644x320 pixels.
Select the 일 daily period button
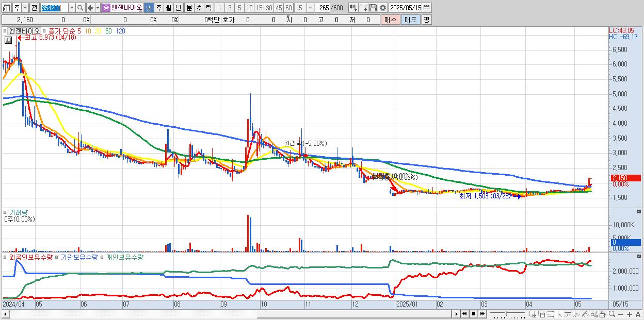(149, 8)
